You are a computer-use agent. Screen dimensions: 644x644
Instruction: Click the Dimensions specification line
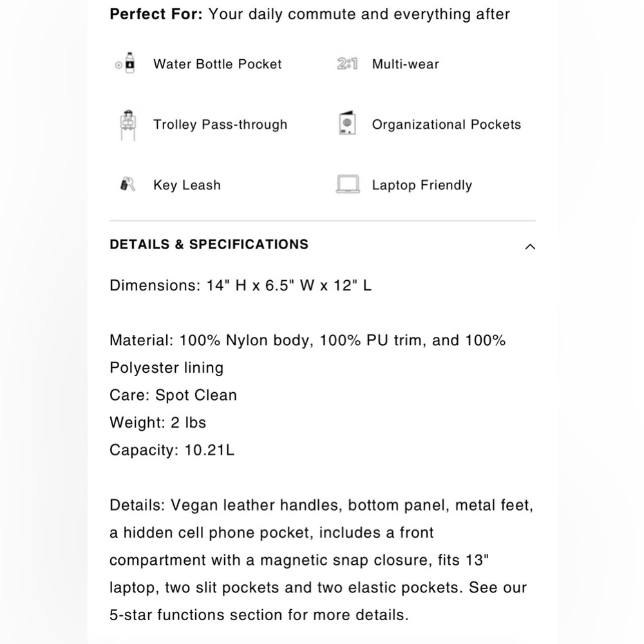(x=240, y=285)
